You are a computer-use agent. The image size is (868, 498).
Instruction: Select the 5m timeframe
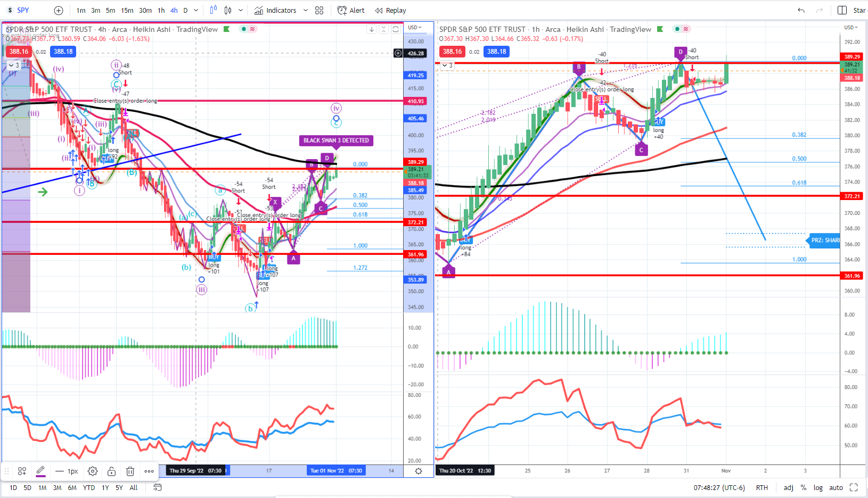(110, 10)
